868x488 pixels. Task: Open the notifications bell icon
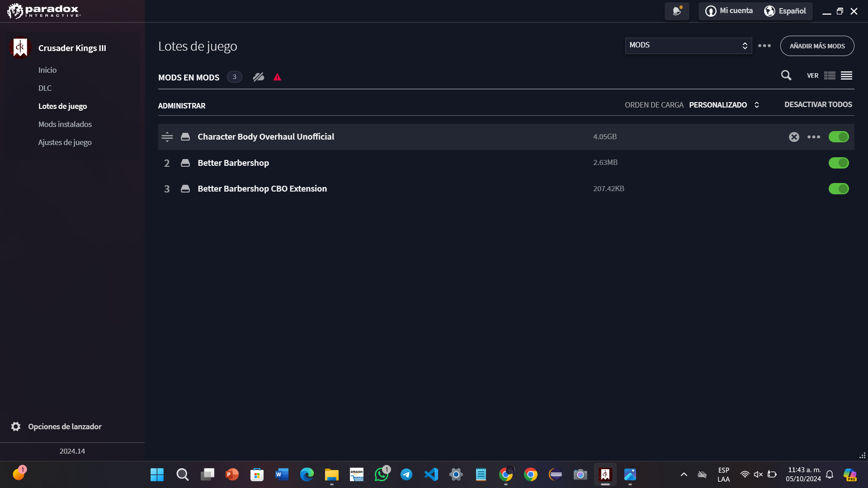[677, 11]
